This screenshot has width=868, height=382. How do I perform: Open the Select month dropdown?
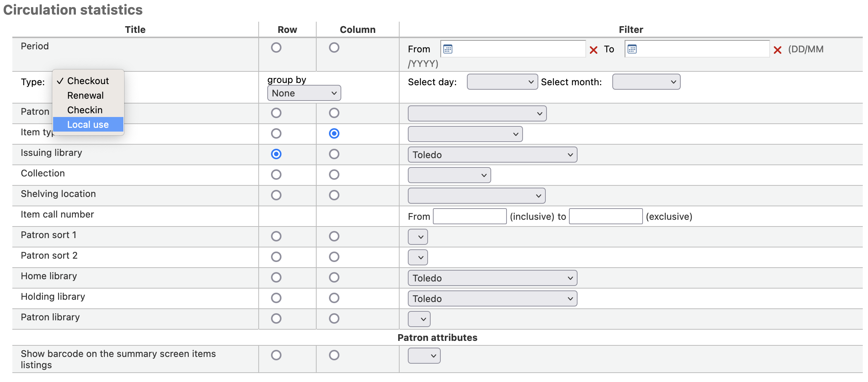coord(646,81)
